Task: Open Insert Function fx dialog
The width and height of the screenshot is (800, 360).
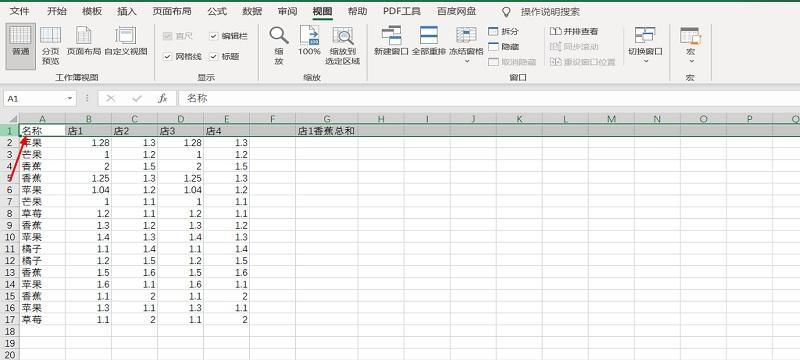Action: (162, 98)
